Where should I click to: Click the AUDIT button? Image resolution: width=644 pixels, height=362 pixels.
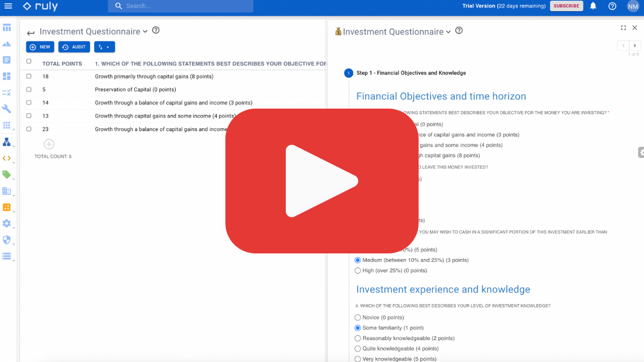(74, 47)
